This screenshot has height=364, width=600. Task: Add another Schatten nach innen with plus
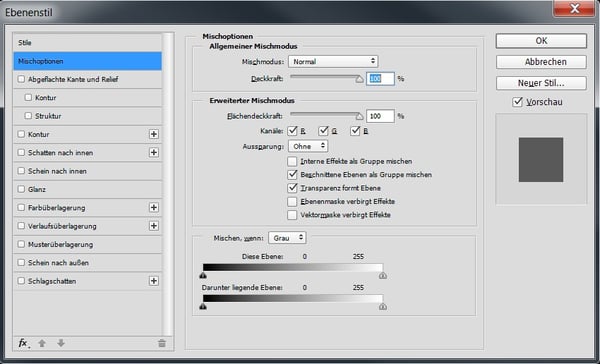point(154,152)
